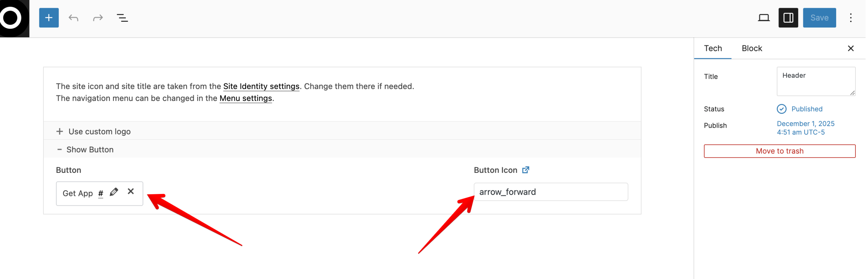
Task: Toggle the settings sidebar panel
Action: point(788,18)
